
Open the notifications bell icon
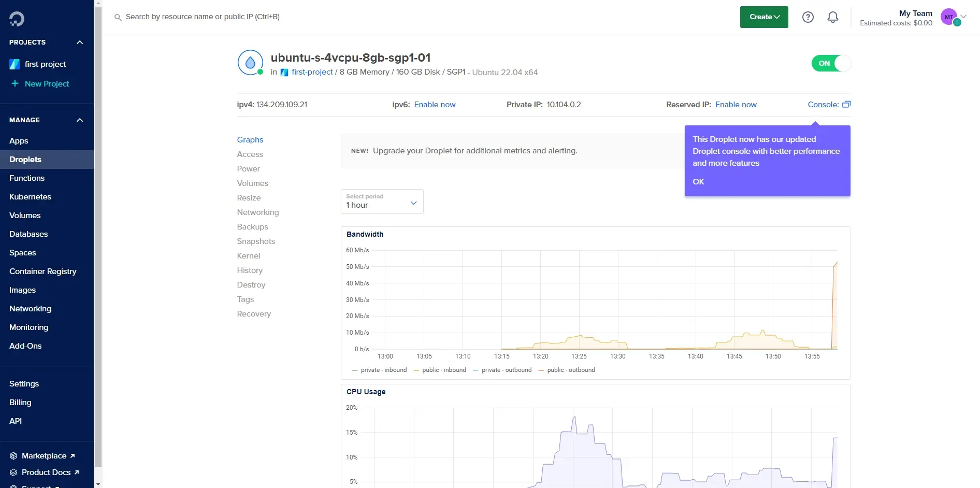point(832,17)
